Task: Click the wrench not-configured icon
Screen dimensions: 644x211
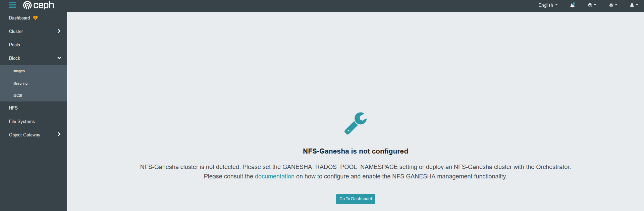Action: [356, 123]
